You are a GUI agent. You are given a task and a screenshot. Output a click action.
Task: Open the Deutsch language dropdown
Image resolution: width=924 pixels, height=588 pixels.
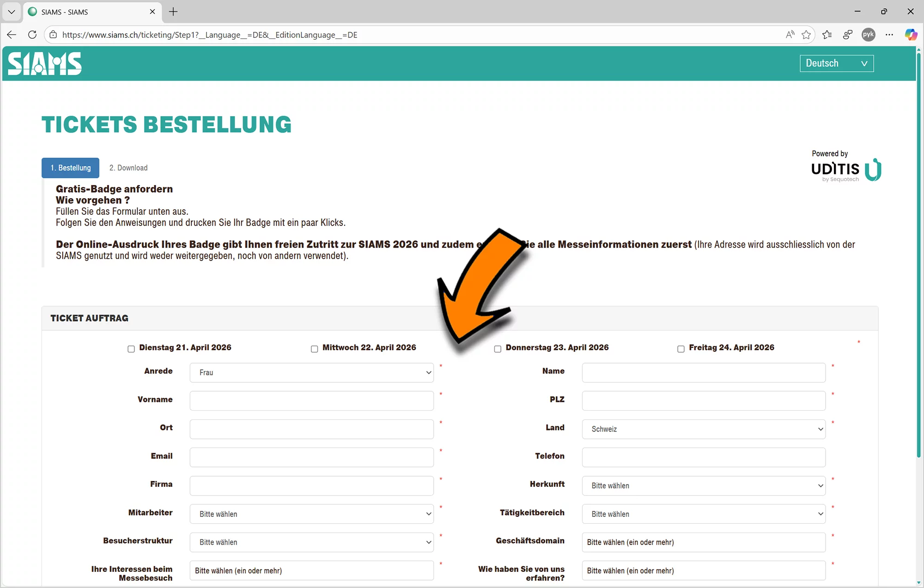(x=836, y=63)
